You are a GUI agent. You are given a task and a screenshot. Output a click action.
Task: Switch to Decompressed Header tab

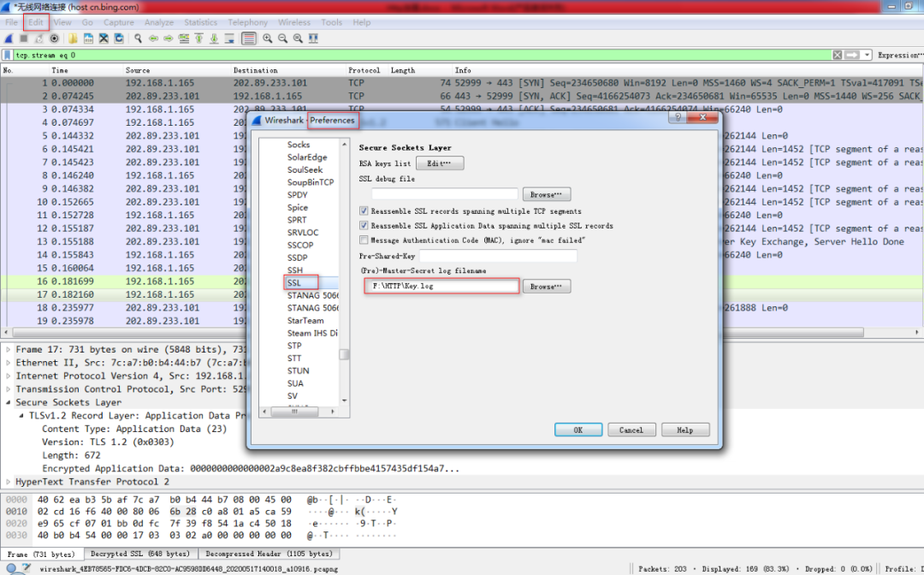(x=269, y=554)
